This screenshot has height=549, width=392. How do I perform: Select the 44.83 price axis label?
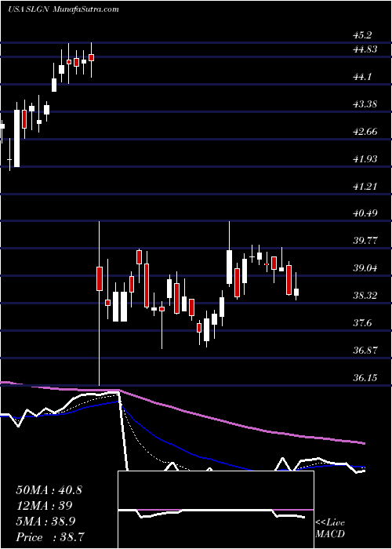click(x=365, y=49)
